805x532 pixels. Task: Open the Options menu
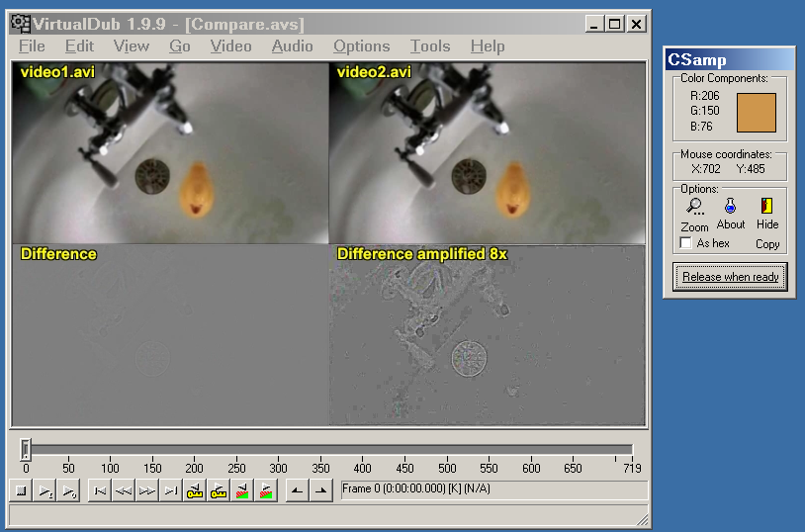361,46
